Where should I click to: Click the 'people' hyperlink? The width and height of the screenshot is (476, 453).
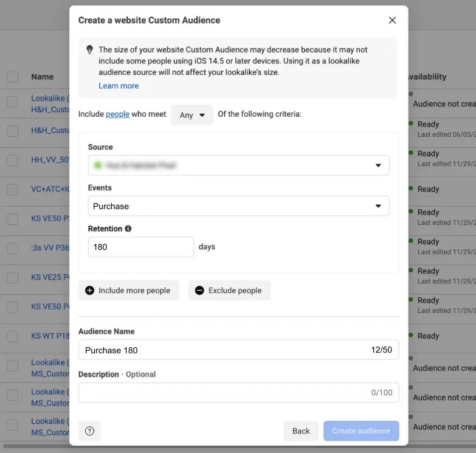tap(117, 114)
